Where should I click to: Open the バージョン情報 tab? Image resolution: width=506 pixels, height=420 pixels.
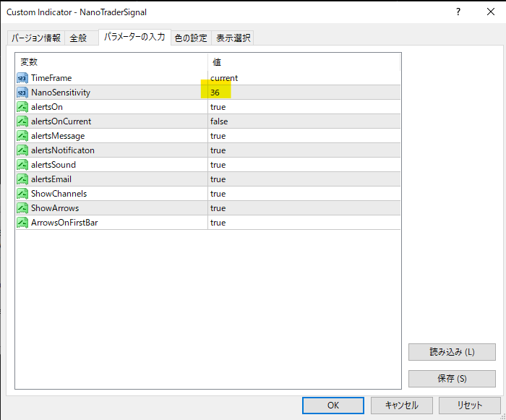point(36,38)
